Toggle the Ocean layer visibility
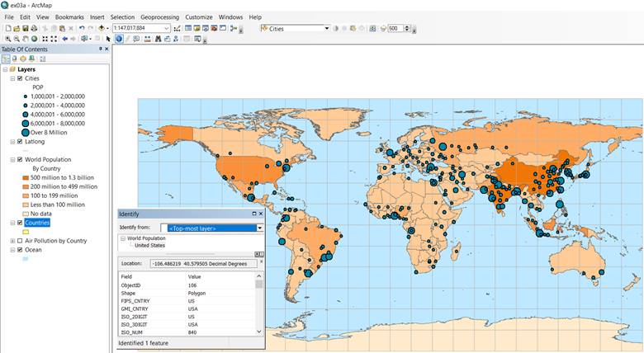644x353 pixels. [x=20, y=250]
